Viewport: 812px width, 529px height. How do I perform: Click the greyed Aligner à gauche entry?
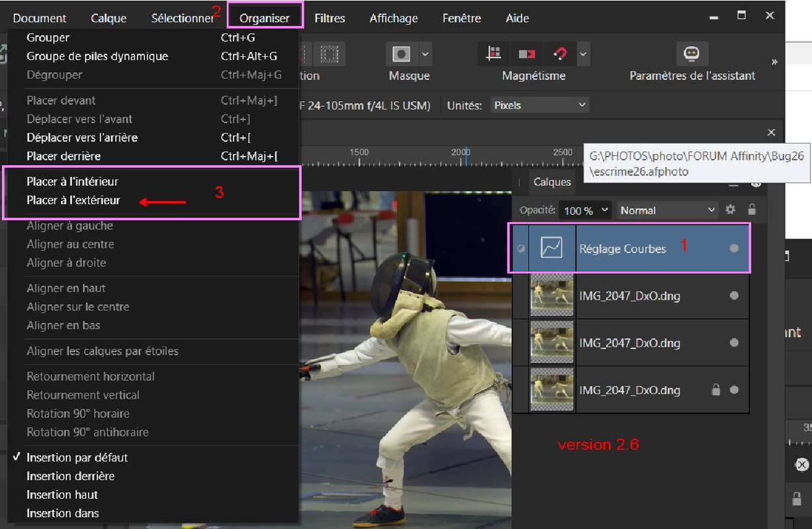coord(152,225)
